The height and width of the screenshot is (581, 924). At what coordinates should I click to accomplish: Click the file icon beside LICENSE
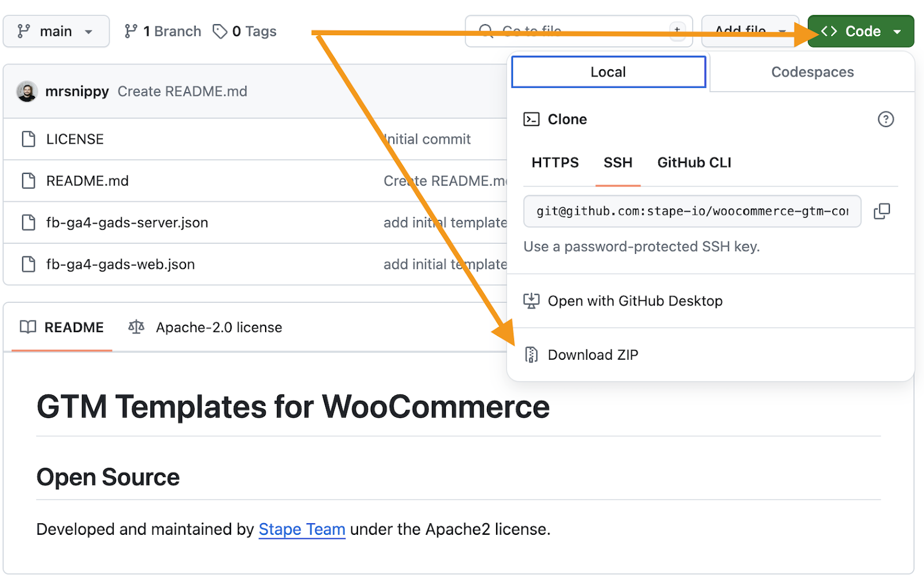[28, 139]
